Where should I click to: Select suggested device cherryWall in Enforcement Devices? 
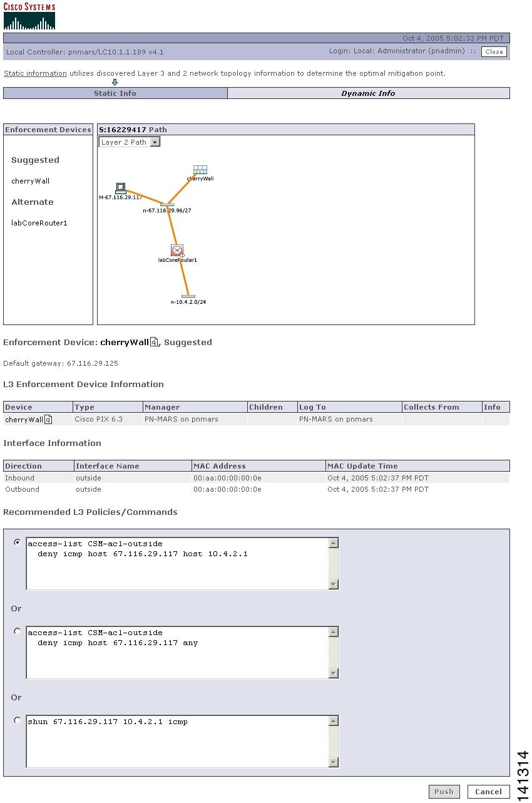tap(30, 181)
